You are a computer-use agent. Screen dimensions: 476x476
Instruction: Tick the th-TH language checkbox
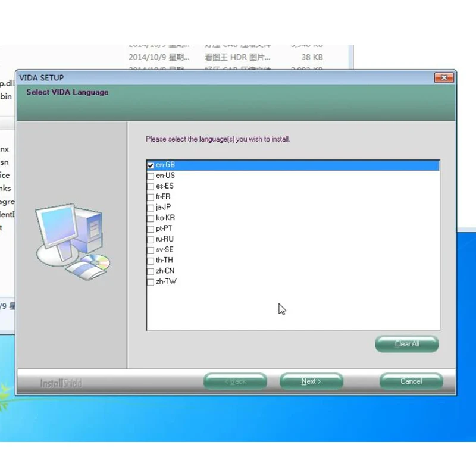click(x=151, y=261)
